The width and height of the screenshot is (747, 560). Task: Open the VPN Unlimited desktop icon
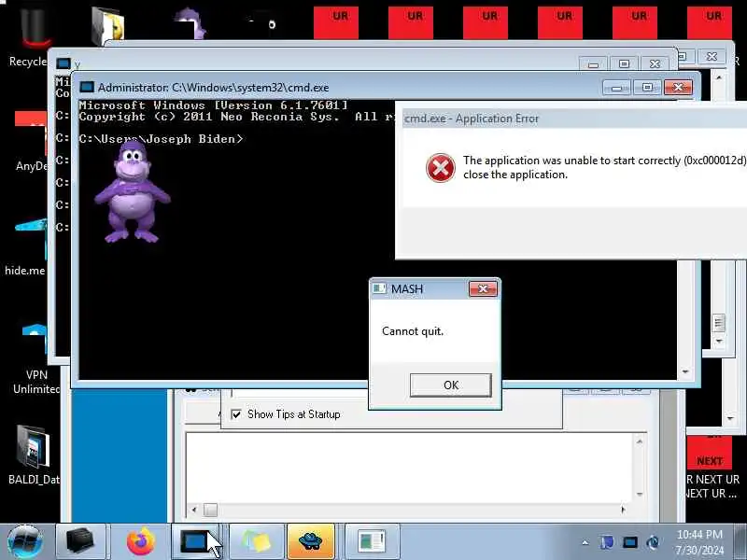tap(35, 357)
